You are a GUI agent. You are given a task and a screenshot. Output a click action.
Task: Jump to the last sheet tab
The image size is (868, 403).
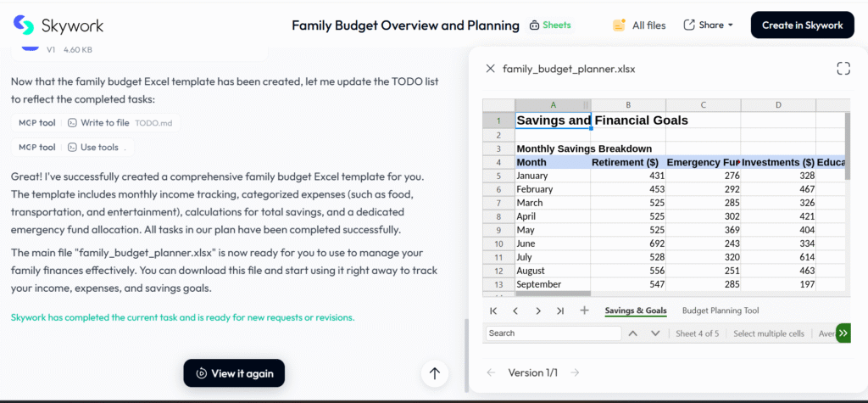point(560,311)
